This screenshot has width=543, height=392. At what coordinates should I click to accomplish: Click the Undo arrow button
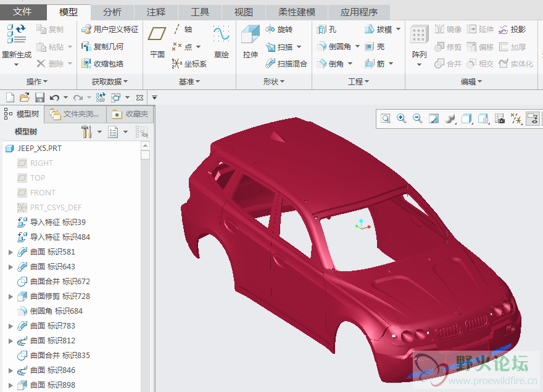(54, 97)
